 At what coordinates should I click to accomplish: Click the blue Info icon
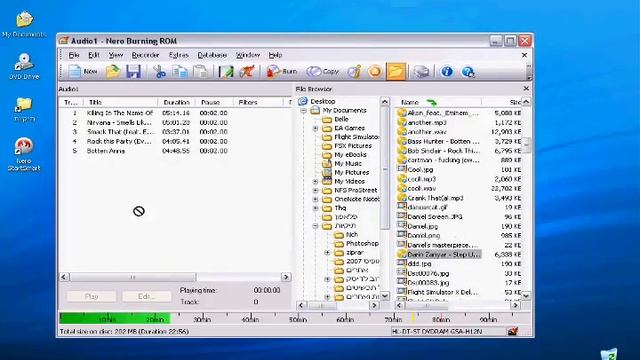[447, 71]
